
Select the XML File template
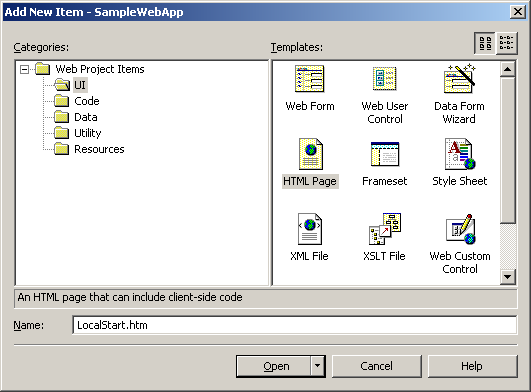[x=310, y=229]
